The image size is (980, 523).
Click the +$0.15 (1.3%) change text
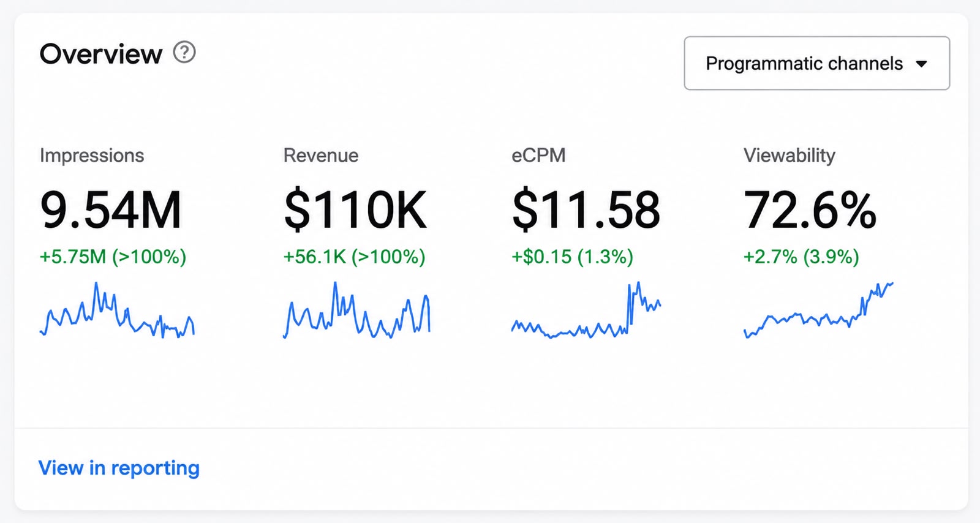573,257
